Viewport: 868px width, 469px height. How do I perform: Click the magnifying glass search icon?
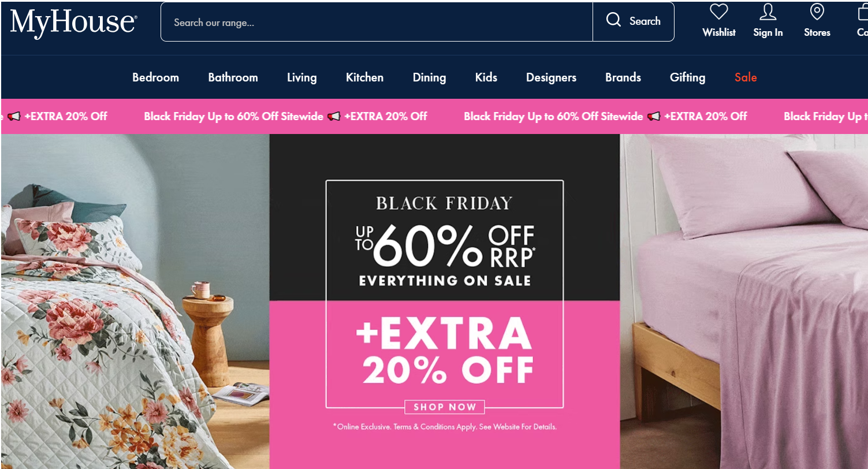(613, 21)
